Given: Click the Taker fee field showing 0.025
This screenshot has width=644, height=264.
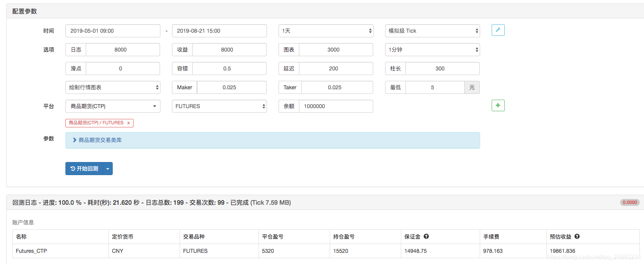Looking at the screenshot, I should 337,87.
